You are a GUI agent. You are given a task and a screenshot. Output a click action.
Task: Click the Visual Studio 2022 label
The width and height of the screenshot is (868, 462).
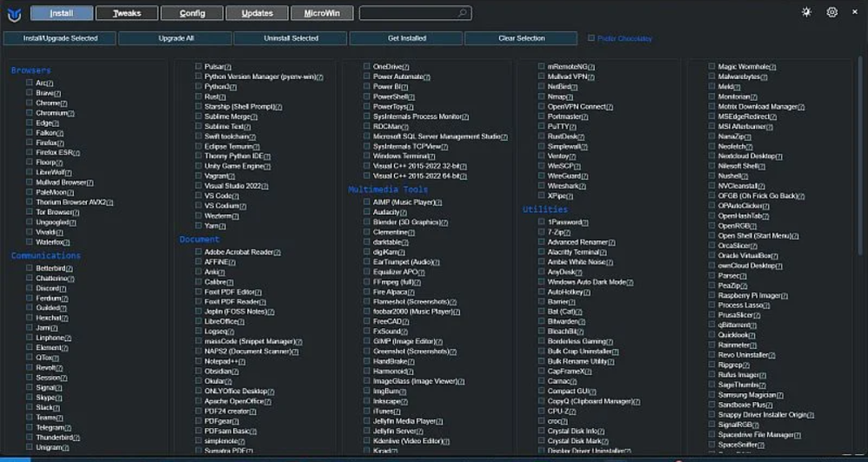pos(232,186)
